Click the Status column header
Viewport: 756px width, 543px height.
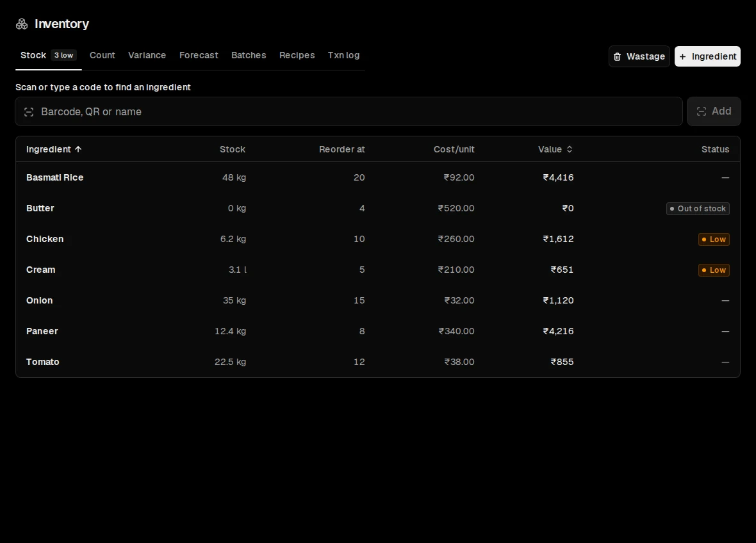pyautogui.click(x=715, y=149)
